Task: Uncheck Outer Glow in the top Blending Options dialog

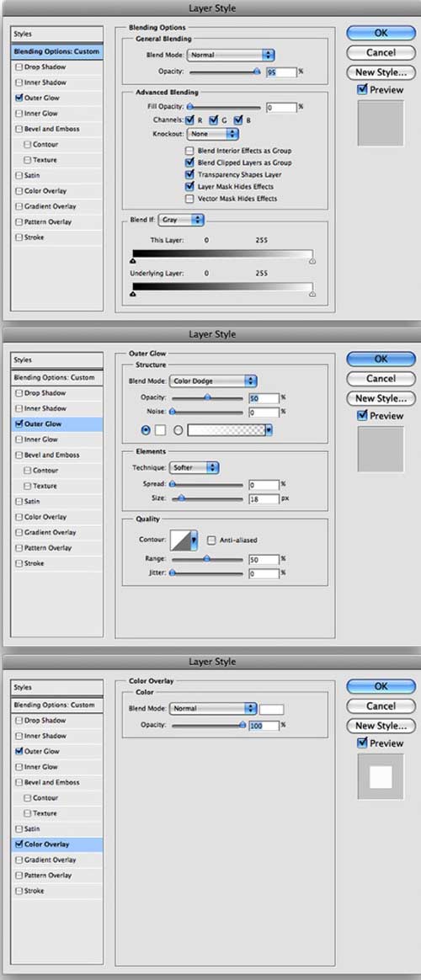Action: [x=19, y=99]
